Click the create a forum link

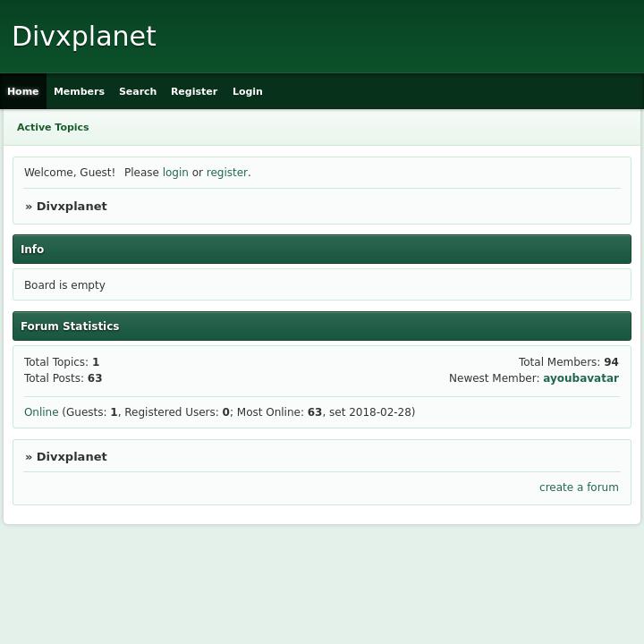point(579,487)
